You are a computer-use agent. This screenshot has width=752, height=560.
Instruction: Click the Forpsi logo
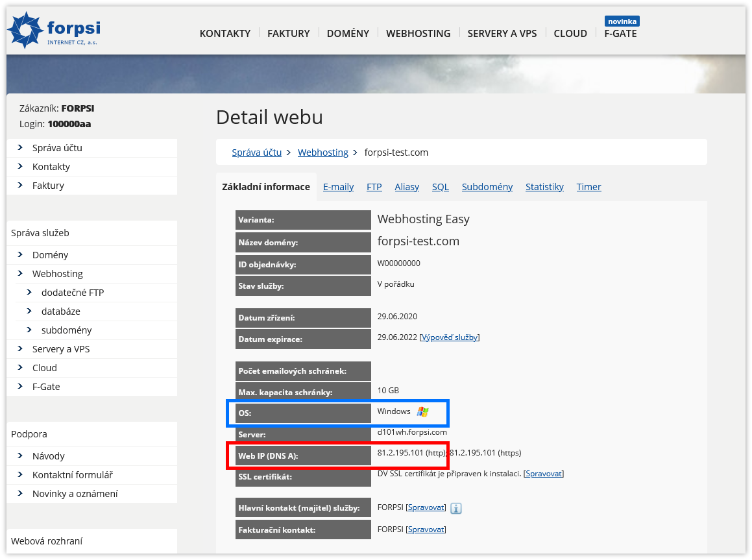pyautogui.click(x=54, y=30)
